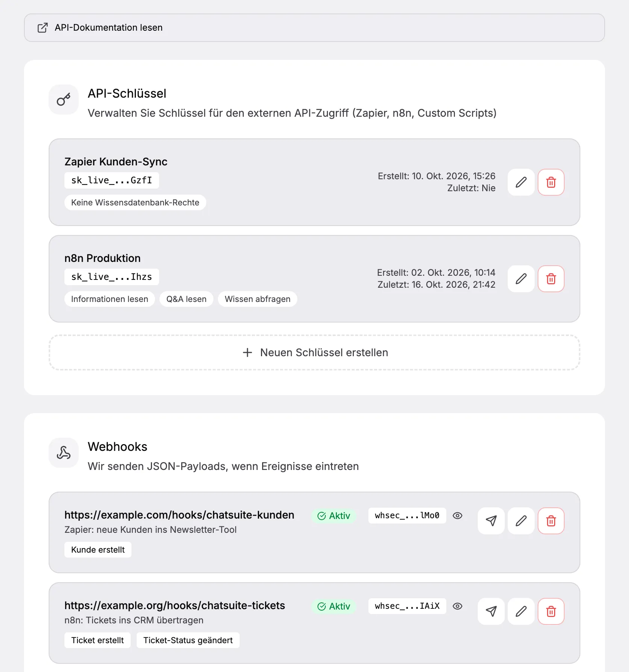Reveal the whsec_...IAiX webhook secret
Image resolution: width=629 pixels, height=672 pixels.
click(458, 606)
